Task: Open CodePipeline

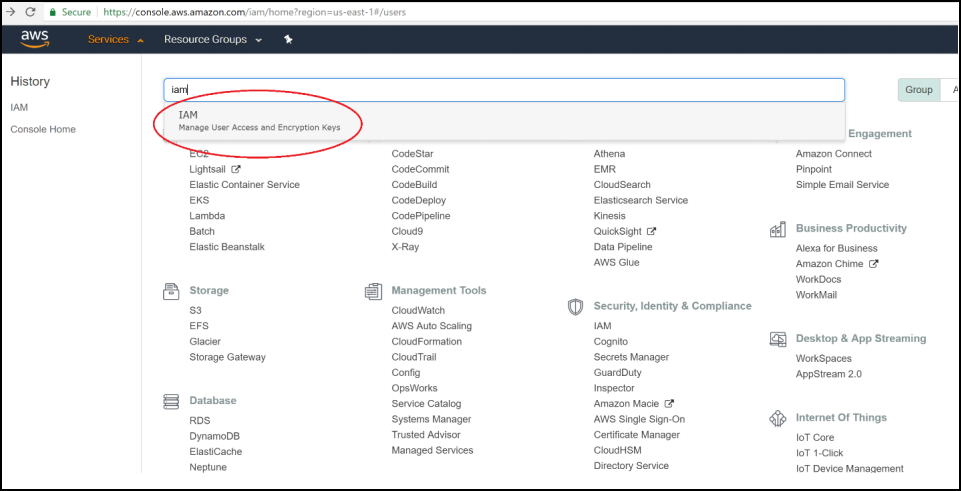Action: click(x=421, y=216)
